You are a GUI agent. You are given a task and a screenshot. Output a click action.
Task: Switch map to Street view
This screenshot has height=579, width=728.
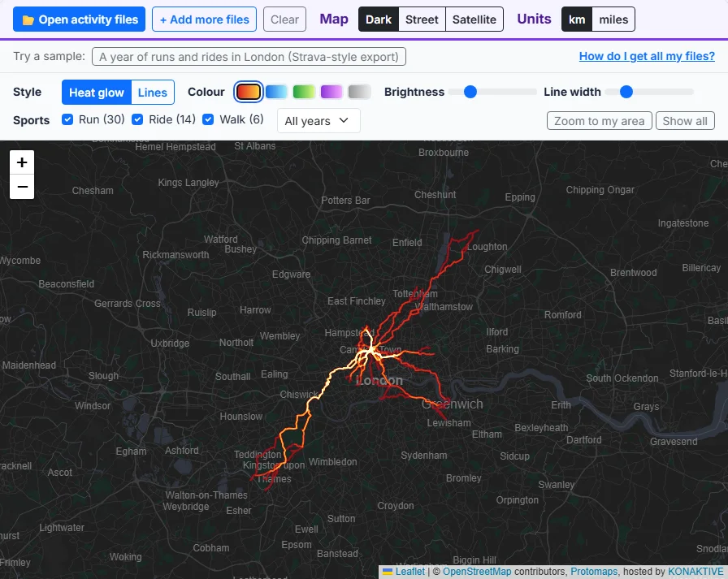tap(422, 19)
